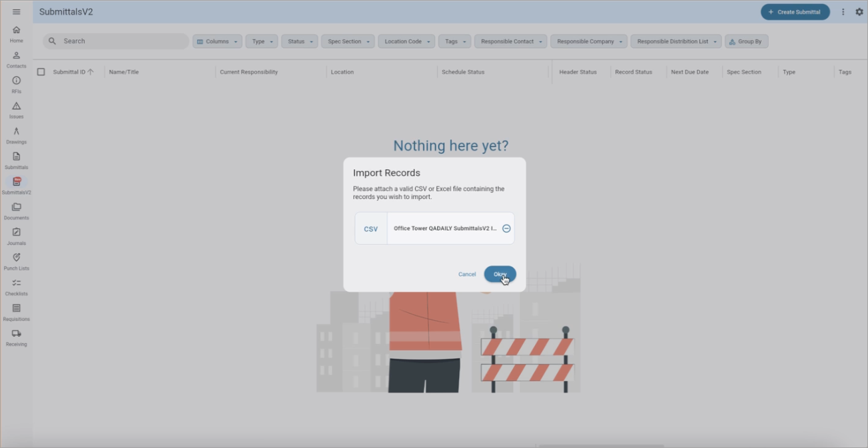Open Journals from the sidebar

click(x=17, y=236)
